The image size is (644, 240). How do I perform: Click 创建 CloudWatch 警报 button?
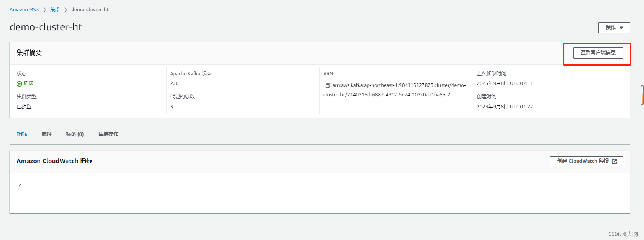(x=586, y=162)
